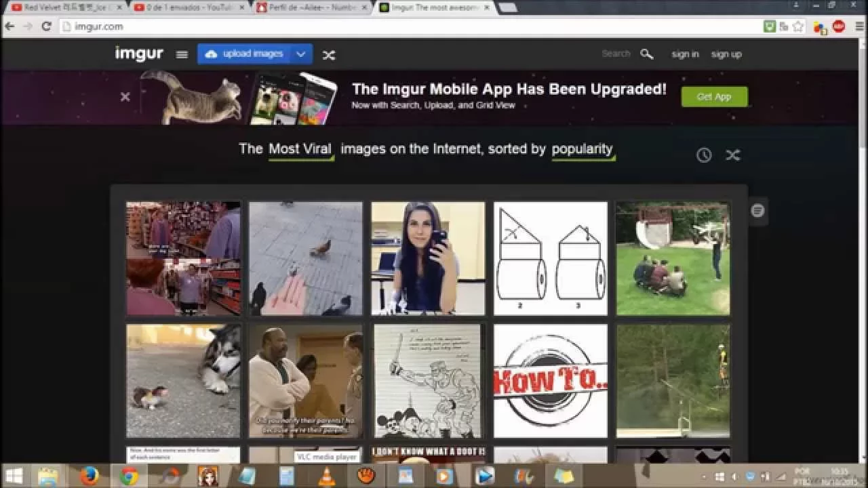Open the How To stamp thumbnail
The image size is (868, 488).
551,381
